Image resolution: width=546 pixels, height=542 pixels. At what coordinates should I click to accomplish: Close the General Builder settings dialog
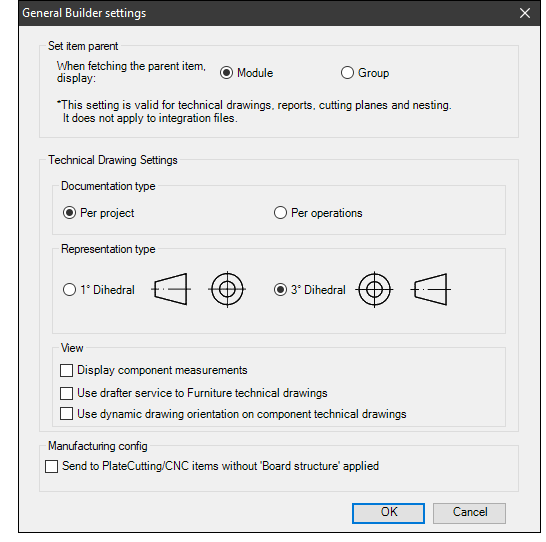pos(525,13)
